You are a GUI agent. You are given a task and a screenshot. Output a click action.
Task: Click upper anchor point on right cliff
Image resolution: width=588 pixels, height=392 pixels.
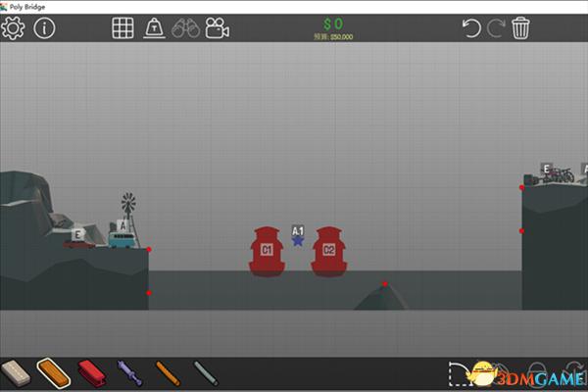521,187
